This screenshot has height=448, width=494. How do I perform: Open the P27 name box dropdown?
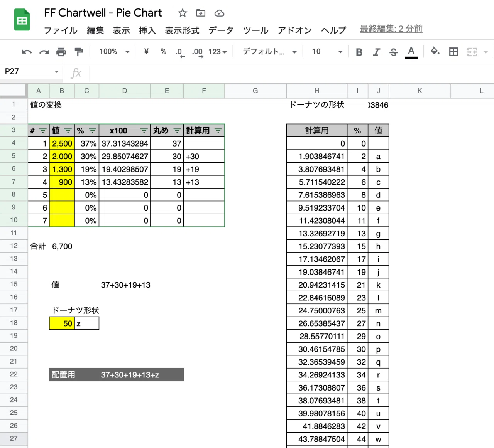[57, 72]
